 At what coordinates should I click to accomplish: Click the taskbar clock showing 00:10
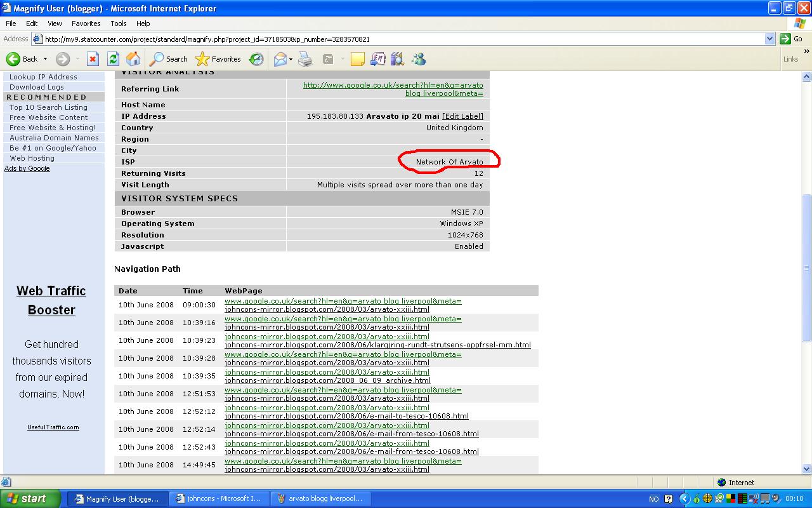[794, 499]
